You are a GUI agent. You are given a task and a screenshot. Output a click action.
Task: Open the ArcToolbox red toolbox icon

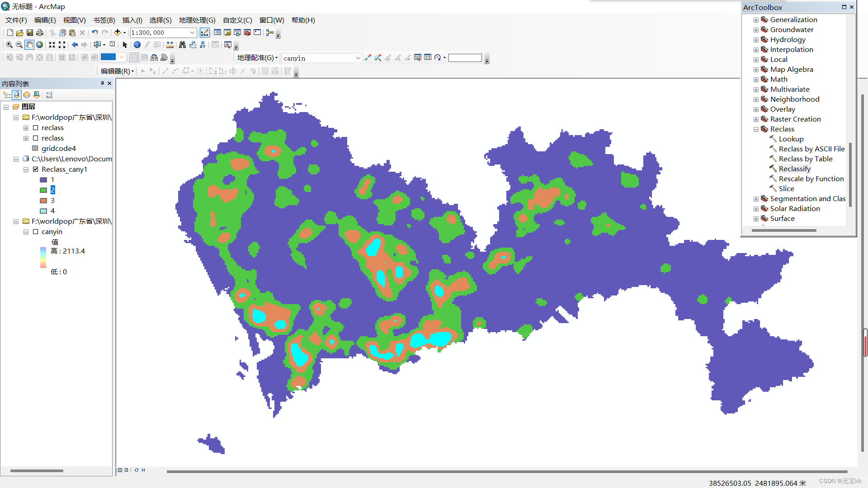click(x=247, y=33)
